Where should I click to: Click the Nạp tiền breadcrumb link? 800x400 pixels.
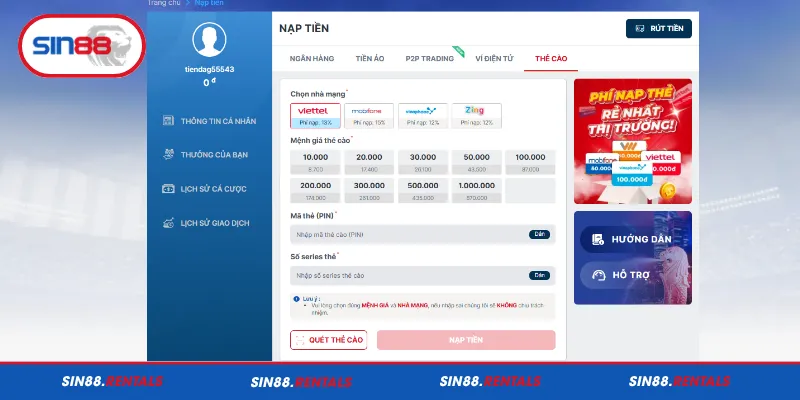[x=209, y=3]
